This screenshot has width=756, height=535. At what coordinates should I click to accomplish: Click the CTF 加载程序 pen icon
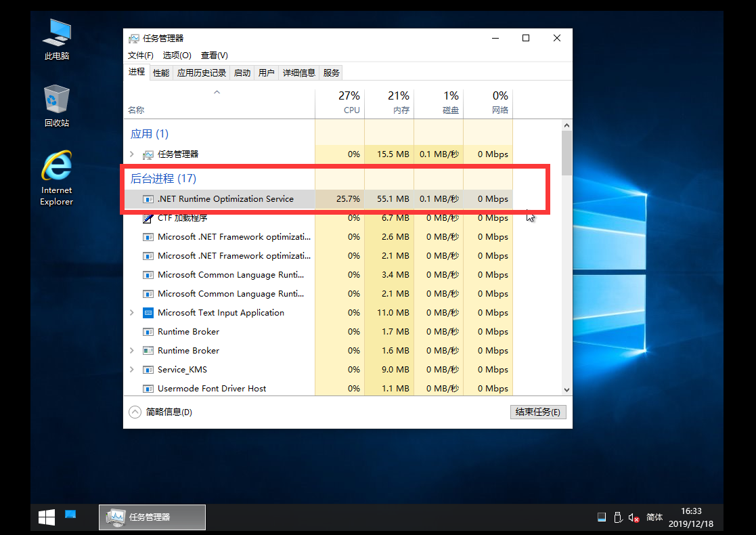pos(148,218)
